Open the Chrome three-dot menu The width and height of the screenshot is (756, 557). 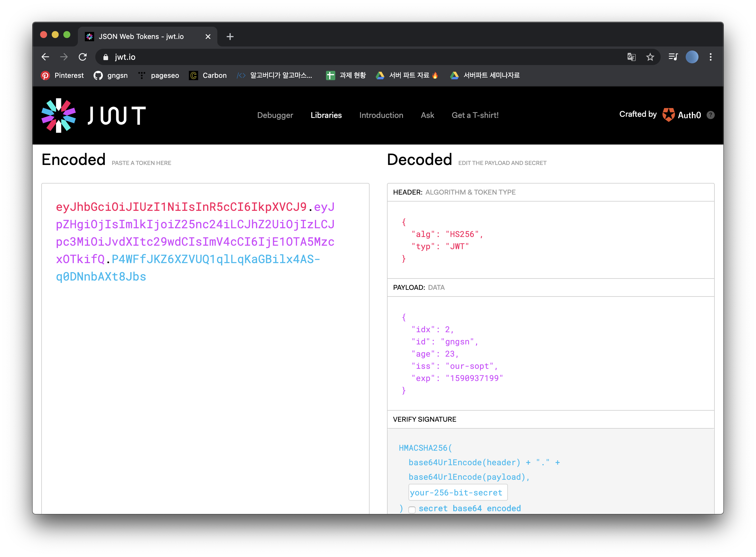[710, 57]
